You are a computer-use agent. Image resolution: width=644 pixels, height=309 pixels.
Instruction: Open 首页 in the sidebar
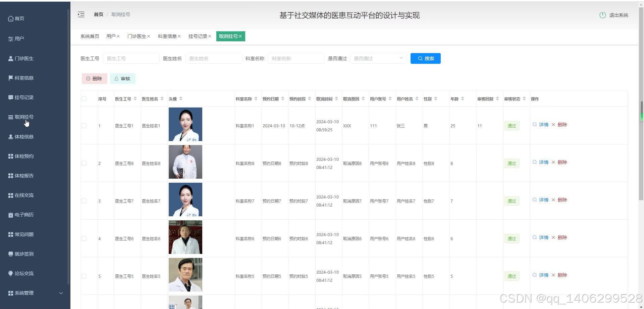(16, 18)
